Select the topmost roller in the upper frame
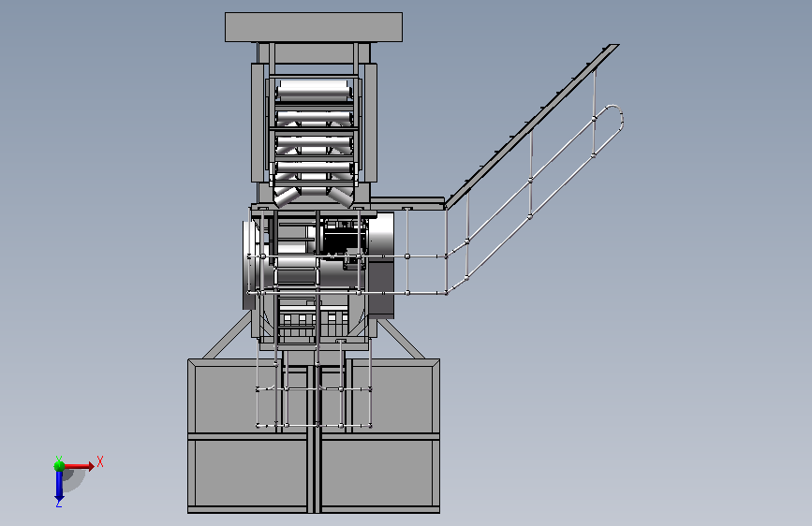This screenshot has width=812, height=526. pyautogui.click(x=314, y=91)
